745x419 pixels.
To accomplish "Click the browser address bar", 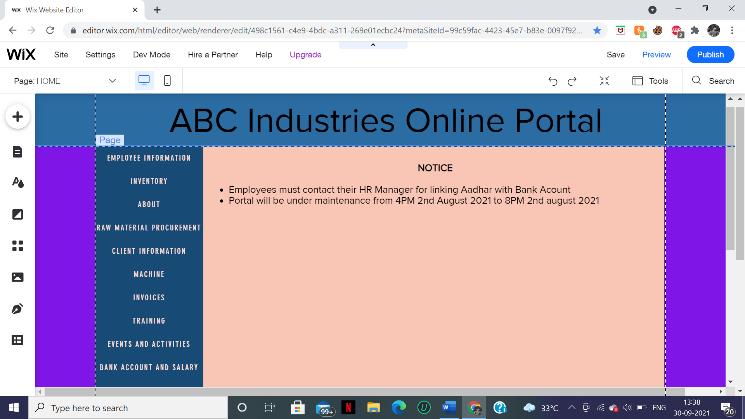I will [x=330, y=30].
